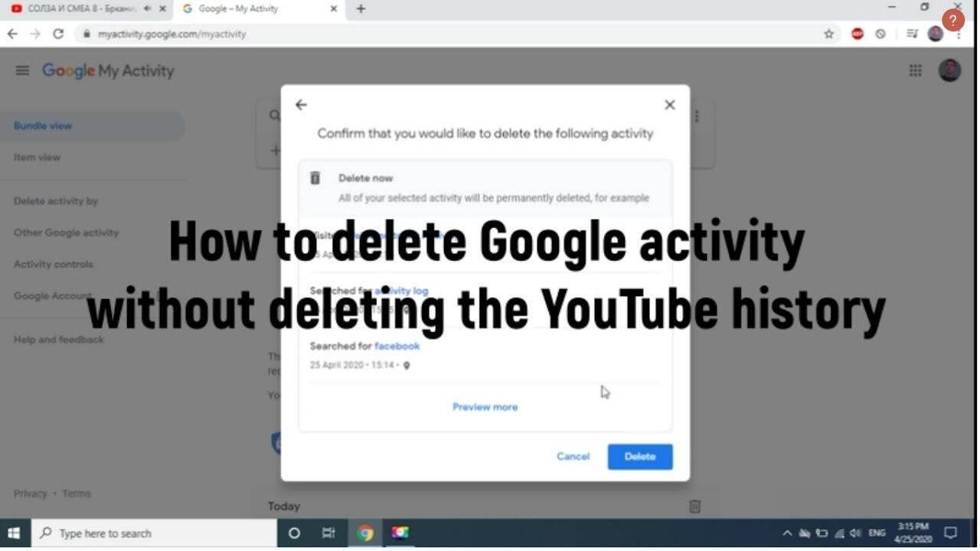
Task: Click the browser back arrow
Action: pos(12,34)
